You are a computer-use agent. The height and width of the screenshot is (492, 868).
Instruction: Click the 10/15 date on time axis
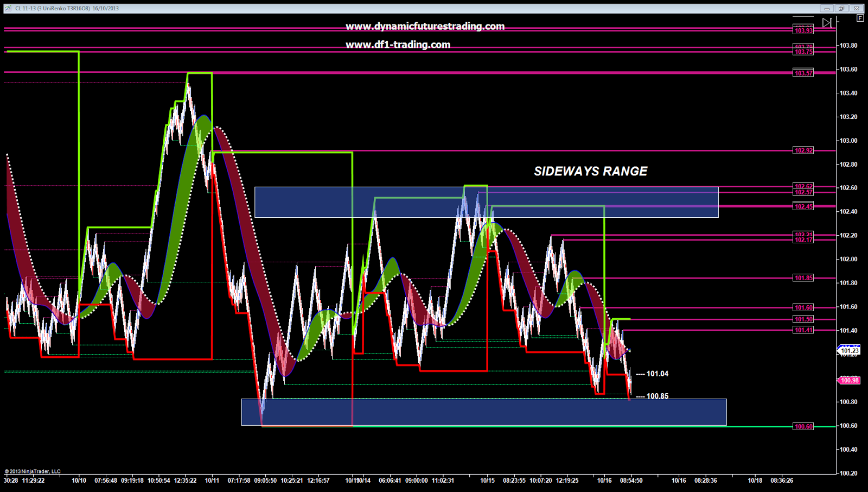[x=487, y=481]
